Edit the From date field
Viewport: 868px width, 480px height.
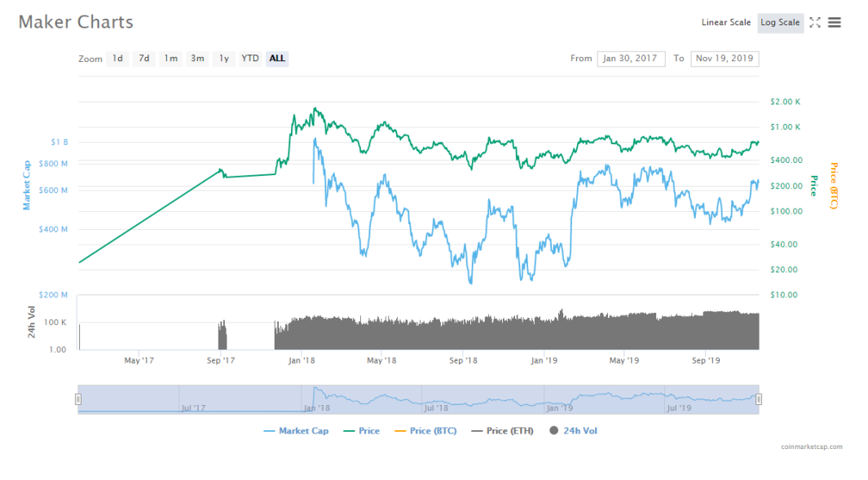click(x=630, y=59)
